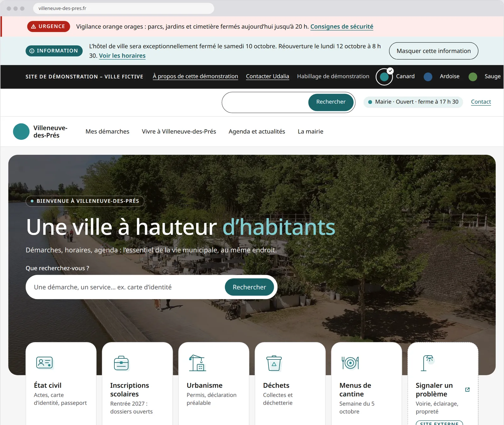
Task: Open the Urbanisme card title
Action: 204,385
